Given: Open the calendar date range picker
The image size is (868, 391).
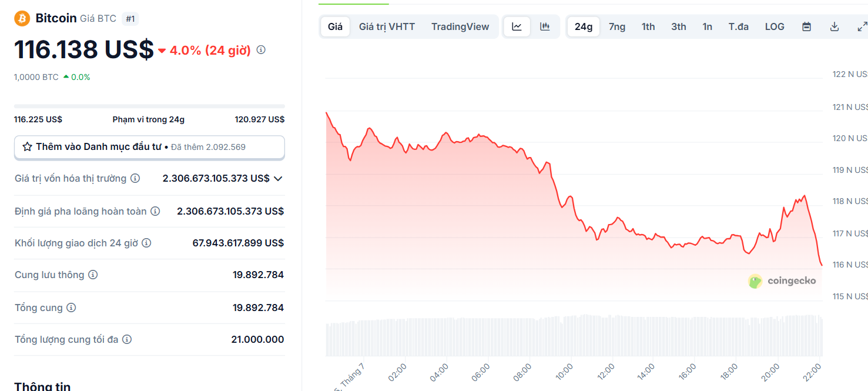Looking at the screenshot, I should point(806,26).
